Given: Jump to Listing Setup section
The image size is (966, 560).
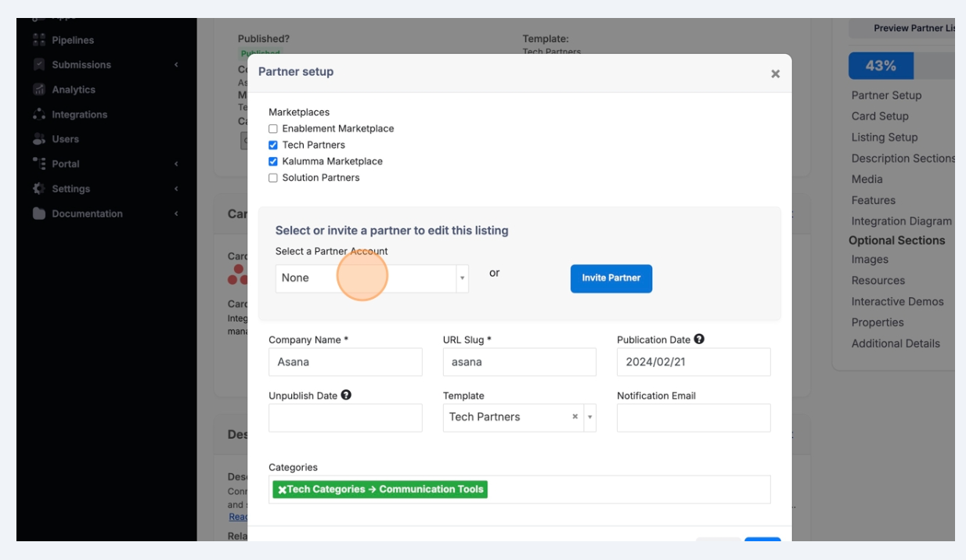Looking at the screenshot, I should pos(885,138).
